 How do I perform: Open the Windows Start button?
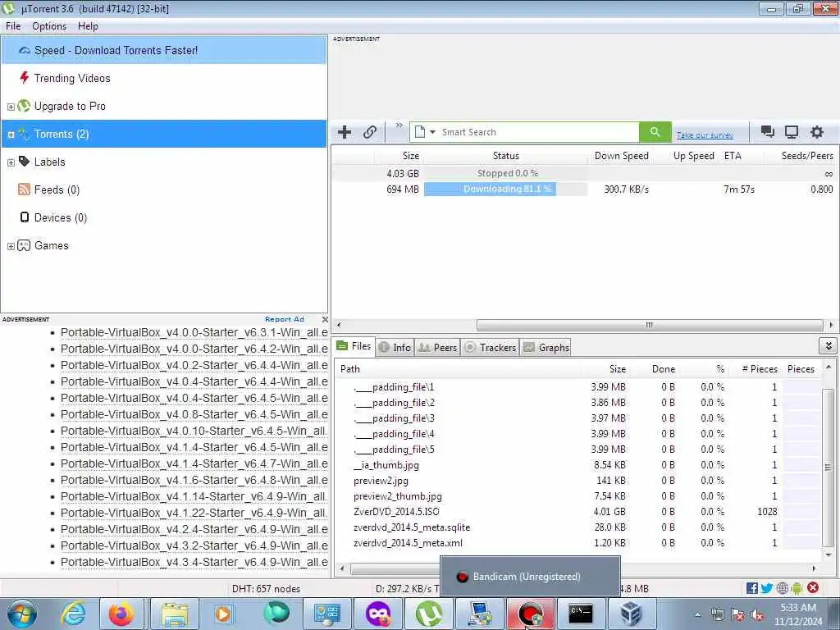[22, 614]
